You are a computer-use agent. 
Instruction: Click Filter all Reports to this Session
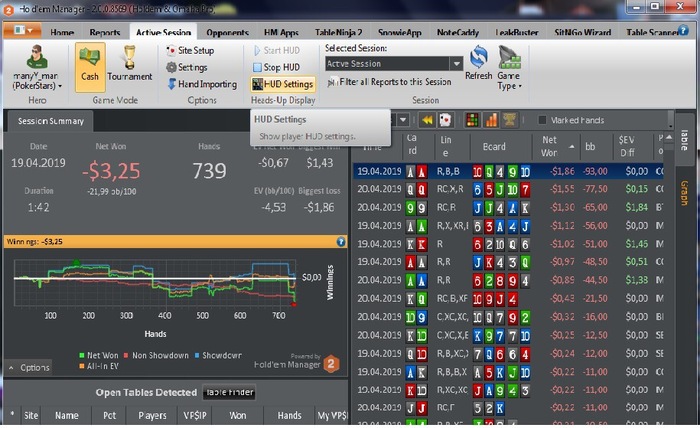coord(390,82)
